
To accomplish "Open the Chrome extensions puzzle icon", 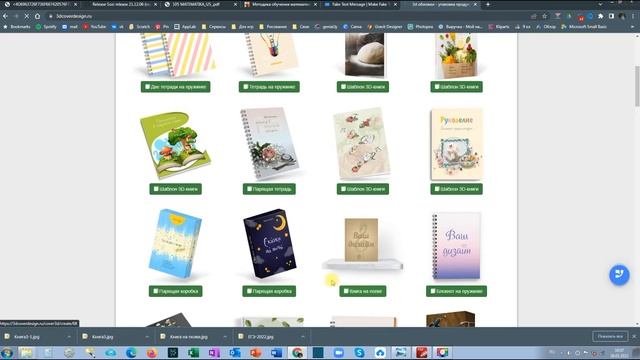I will pos(600,16).
